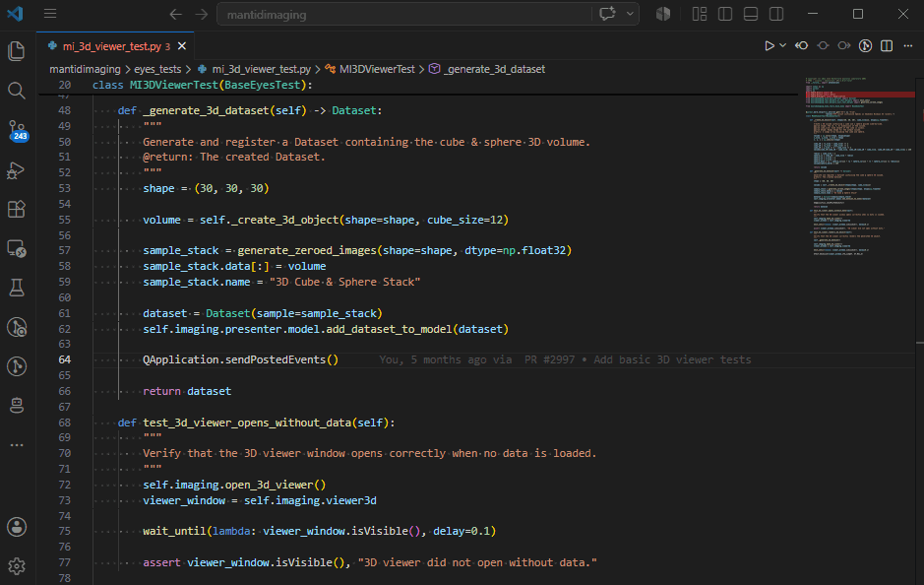Open the Remote Explorer view

point(17,248)
